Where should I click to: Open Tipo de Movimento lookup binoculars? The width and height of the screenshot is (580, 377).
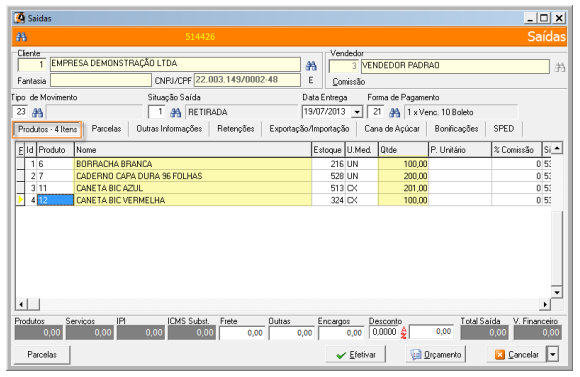[37, 112]
